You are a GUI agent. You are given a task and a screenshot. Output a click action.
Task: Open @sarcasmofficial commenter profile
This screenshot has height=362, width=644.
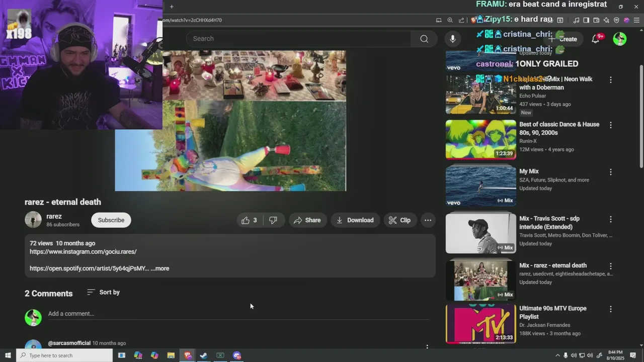[69, 343]
